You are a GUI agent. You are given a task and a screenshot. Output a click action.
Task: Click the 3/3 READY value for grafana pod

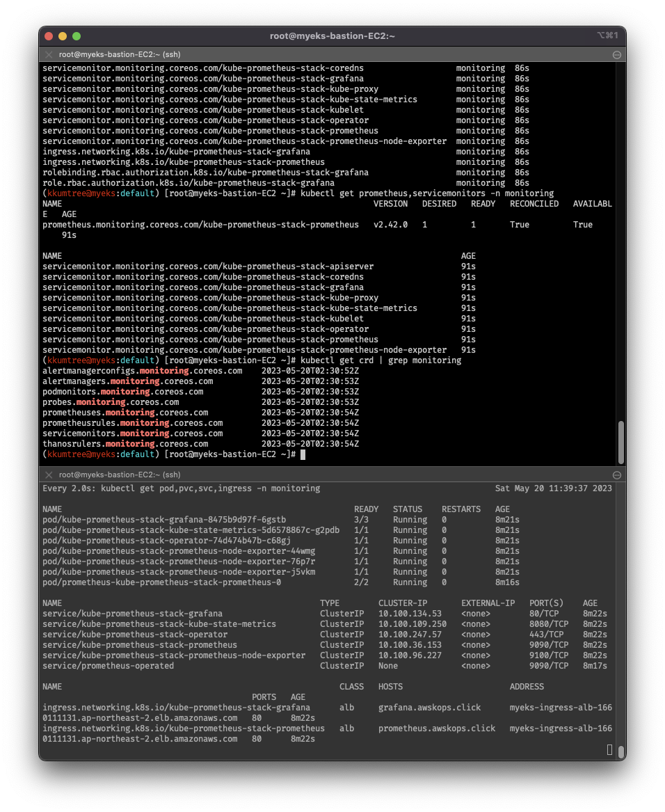coord(362,520)
